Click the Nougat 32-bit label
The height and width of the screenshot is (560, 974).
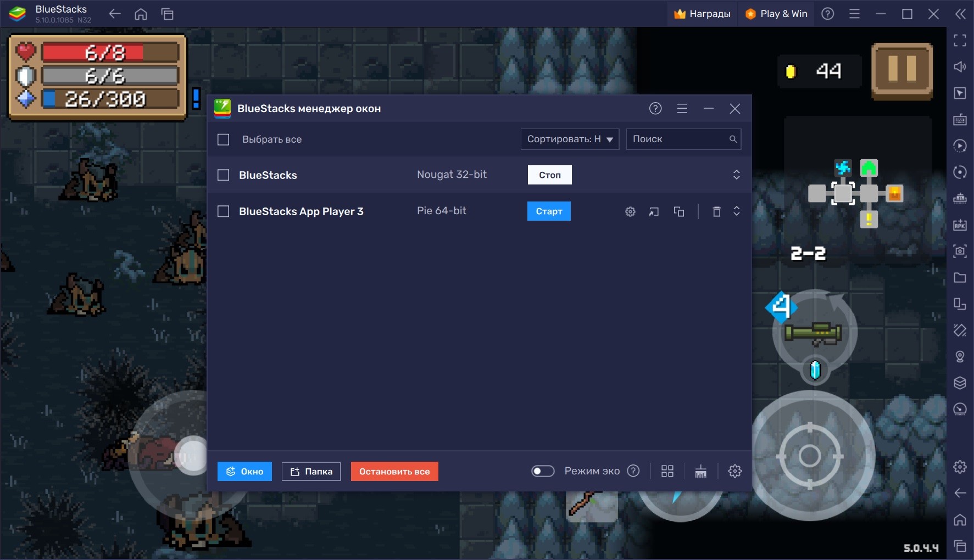tap(452, 175)
